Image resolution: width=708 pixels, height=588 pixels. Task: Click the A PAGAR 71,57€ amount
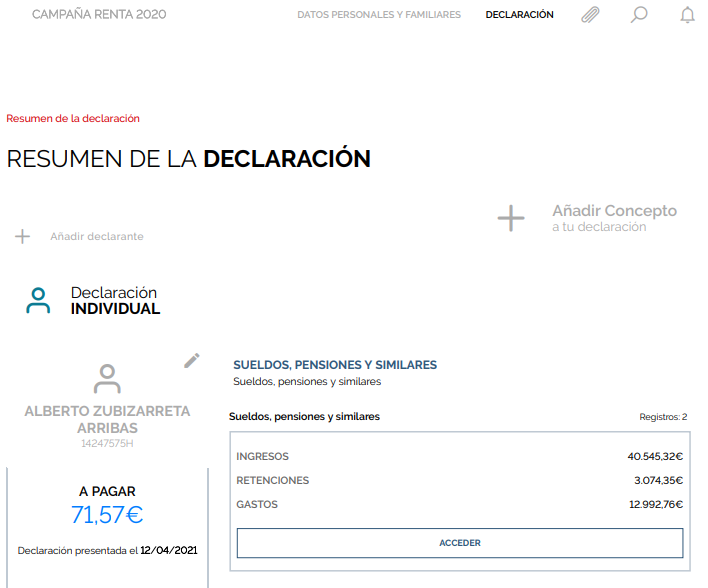point(107,515)
